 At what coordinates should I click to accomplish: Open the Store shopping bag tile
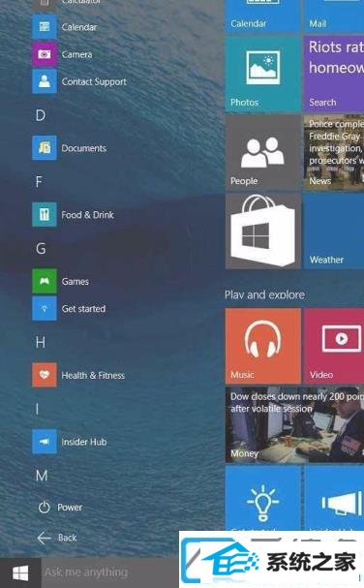pos(262,231)
